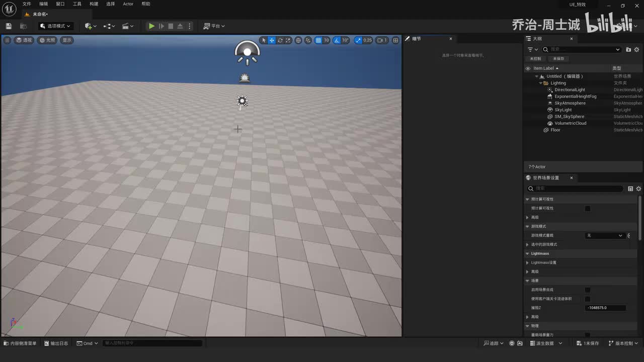Open the play options three-dot menu
The height and width of the screenshot is (362, 644).
pyautogui.click(x=189, y=26)
